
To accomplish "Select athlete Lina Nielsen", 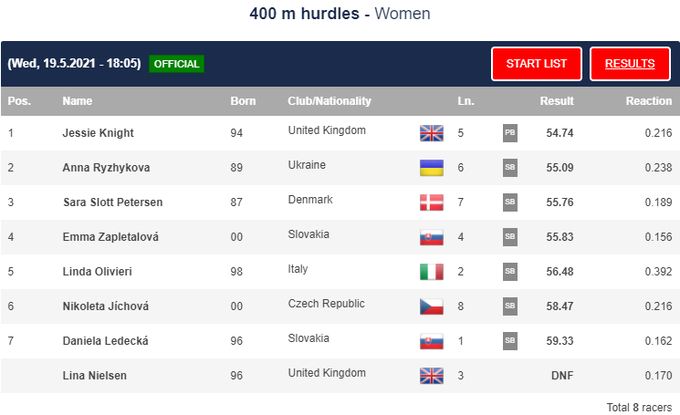I will click(97, 375).
